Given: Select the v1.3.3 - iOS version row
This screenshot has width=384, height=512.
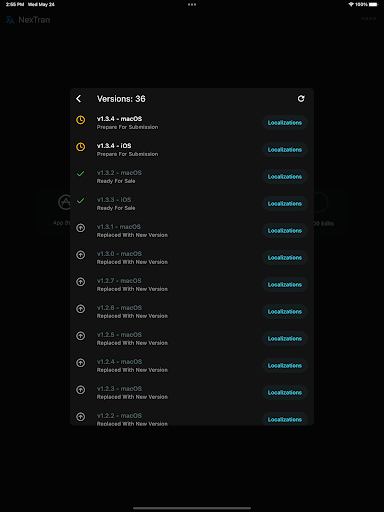Looking at the screenshot, I should click(x=192, y=204).
